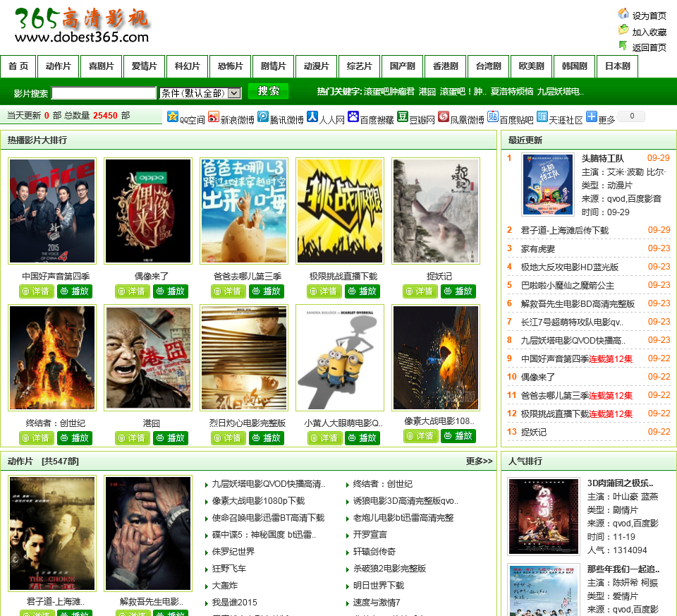
Task: Switch to the 科幻片 tab
Action: point(187,66)
